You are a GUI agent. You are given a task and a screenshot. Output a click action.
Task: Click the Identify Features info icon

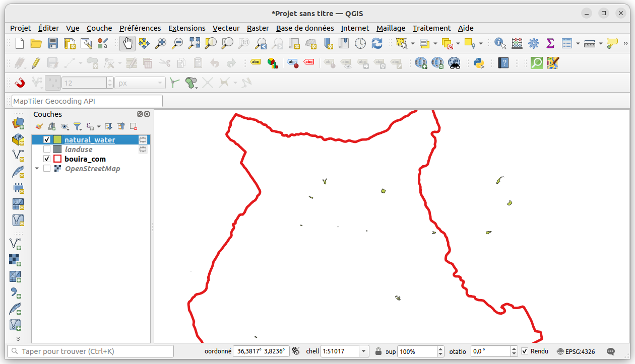[x=500, y=44]
